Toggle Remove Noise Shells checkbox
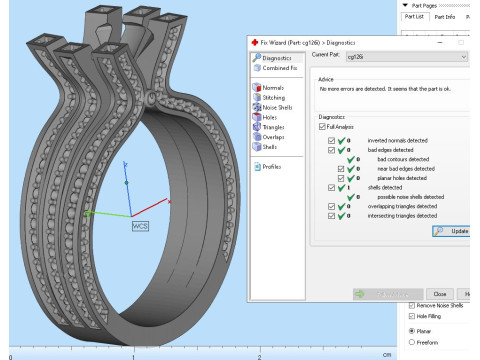The image size is (480, 360). 412,305
